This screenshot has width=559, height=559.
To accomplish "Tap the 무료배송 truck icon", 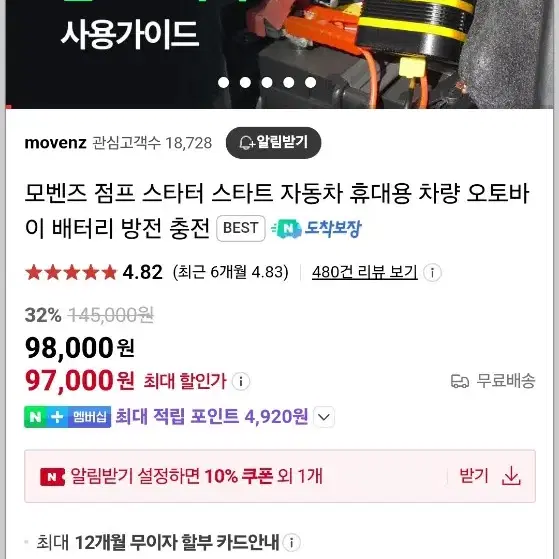I will [x=460, y=381].
